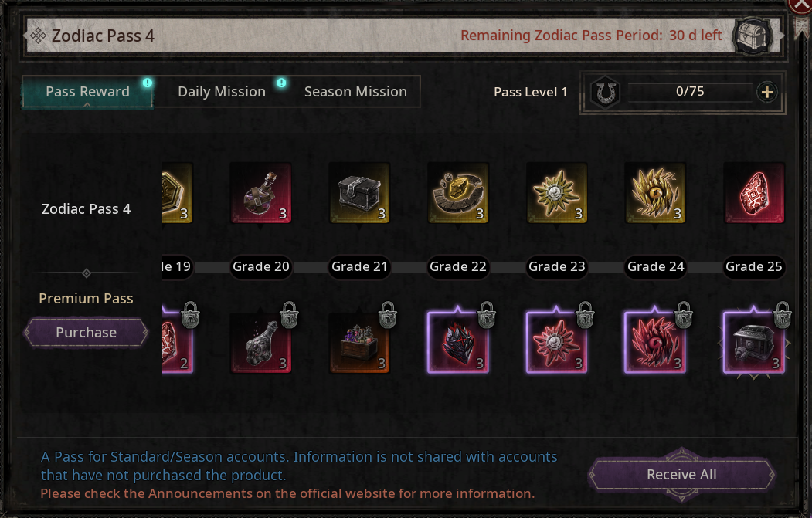Select the Pass Reward tab
This screenshot has height=518, width=812.
coord(87,92)
